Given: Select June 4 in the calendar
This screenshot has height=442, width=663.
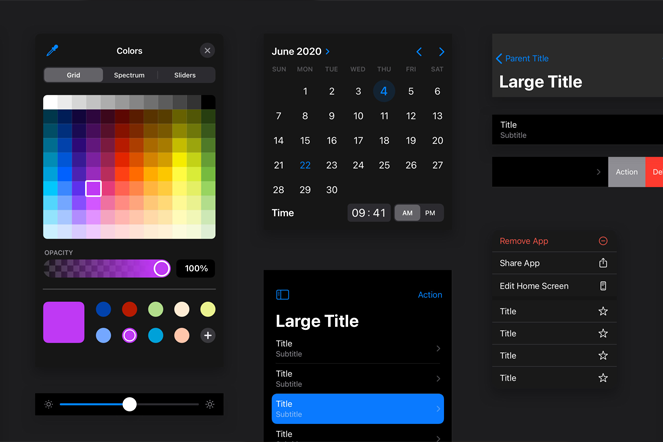Looking at the screenshot, I should pos(384,91).
